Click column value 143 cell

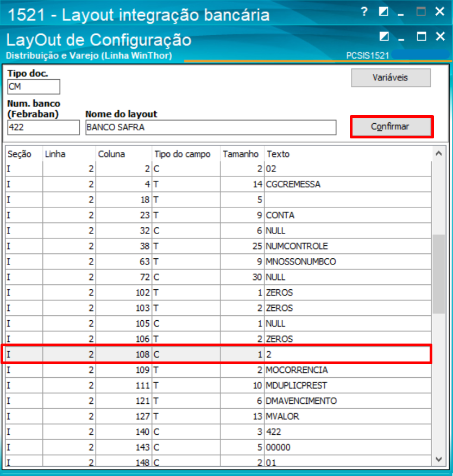124,447
